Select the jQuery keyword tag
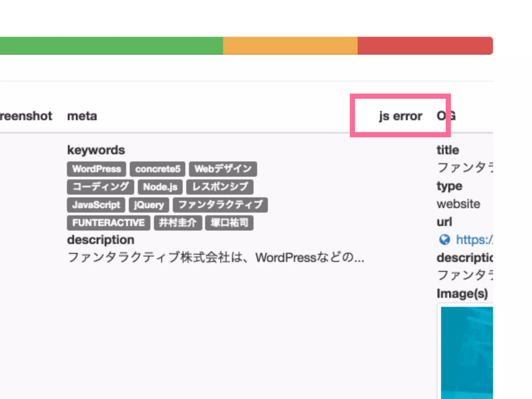The image size is (532, 399). tap(149, 205)
